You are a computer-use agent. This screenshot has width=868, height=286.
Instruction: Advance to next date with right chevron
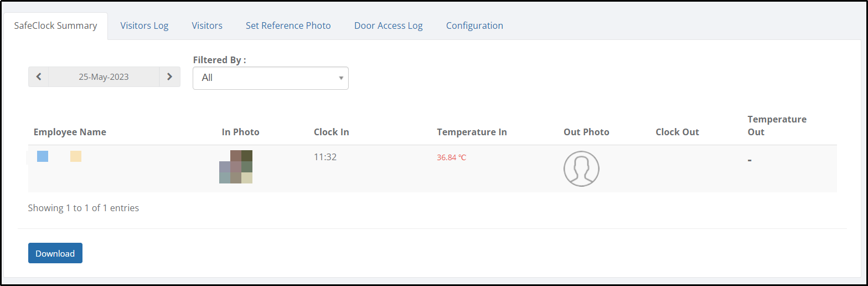170,77
